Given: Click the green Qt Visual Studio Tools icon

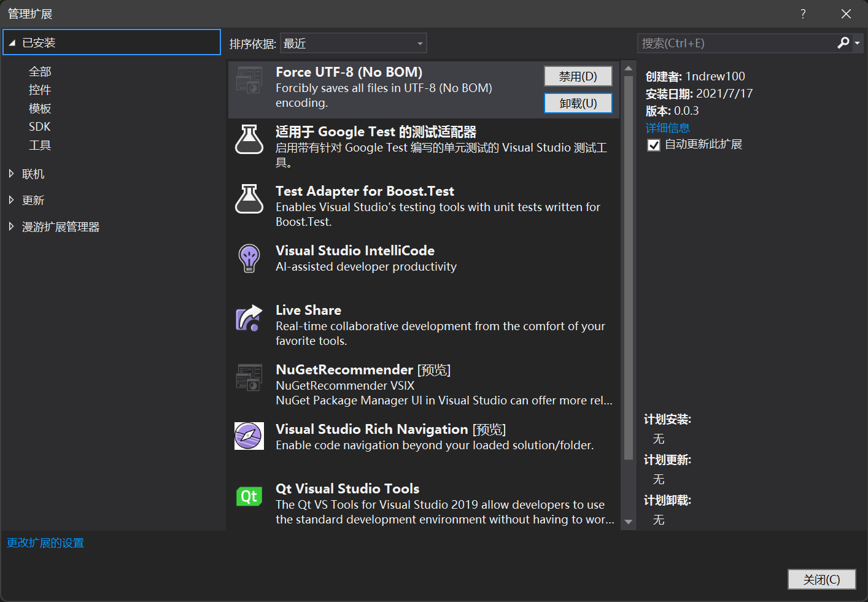Looking at the screenshot, I should (x=249, y=496).
